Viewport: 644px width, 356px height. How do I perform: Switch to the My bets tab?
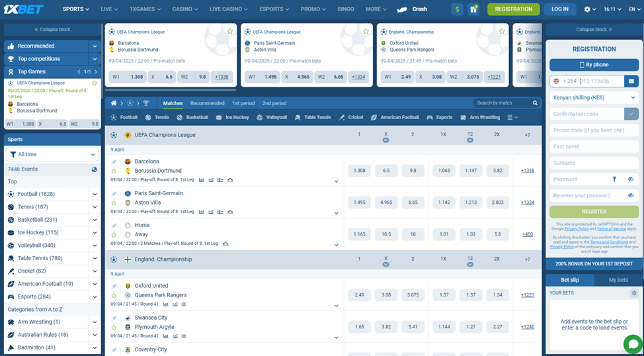point(618,280)
